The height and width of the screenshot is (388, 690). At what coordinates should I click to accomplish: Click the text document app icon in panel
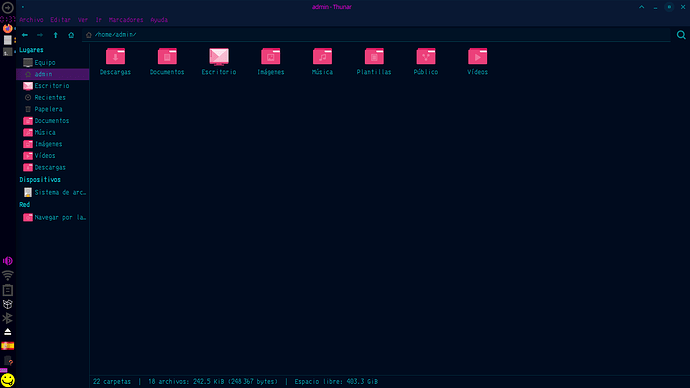click(x=7, y=40)
